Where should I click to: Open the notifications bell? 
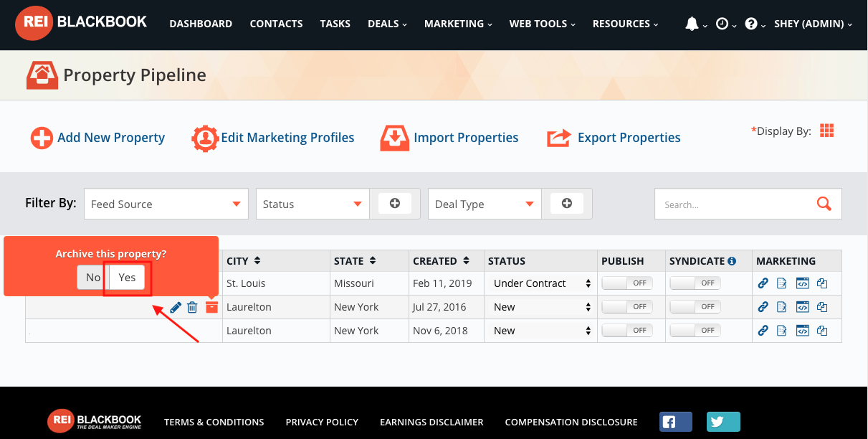click(692, 24)
